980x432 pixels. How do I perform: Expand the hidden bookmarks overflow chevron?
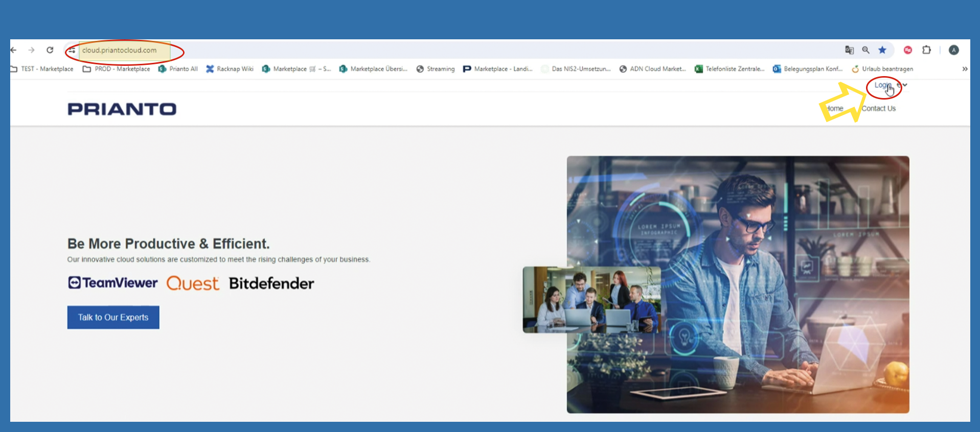965,69
